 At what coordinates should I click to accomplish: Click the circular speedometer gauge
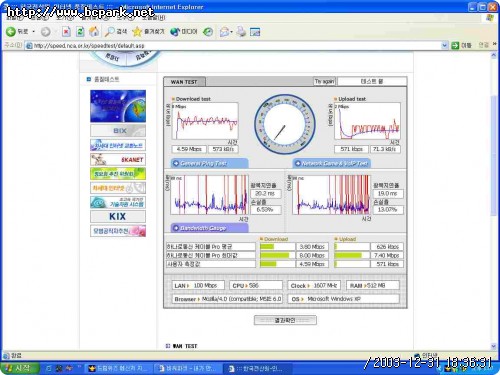[x=285, y=124]
